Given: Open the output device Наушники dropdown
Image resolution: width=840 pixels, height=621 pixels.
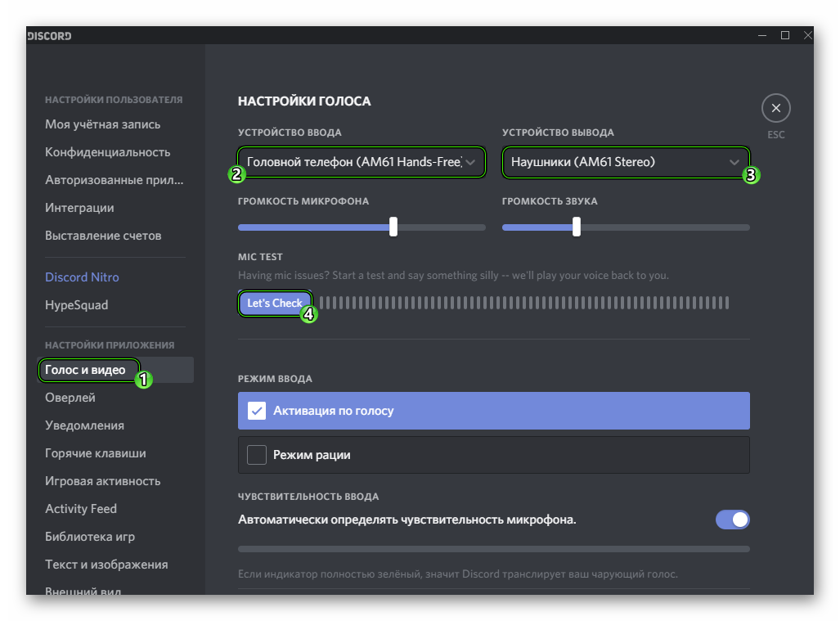Looking at the screenshot, I should 625,162.
